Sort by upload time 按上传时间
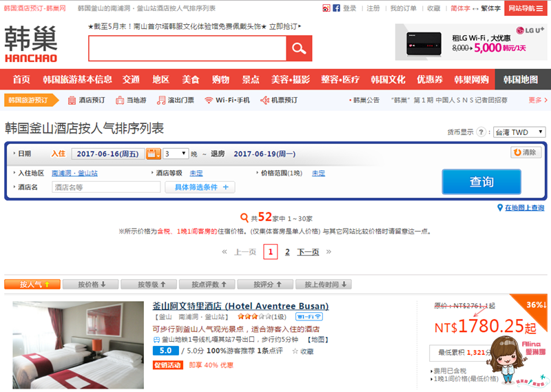 (x=324, y=284)
